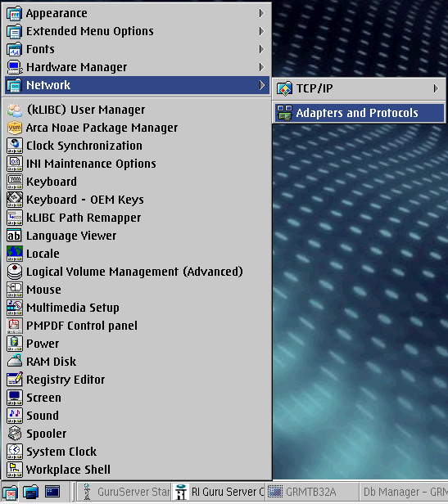Click the Sound music notes icon
The image size is (448, 504).
coord(15,416)
